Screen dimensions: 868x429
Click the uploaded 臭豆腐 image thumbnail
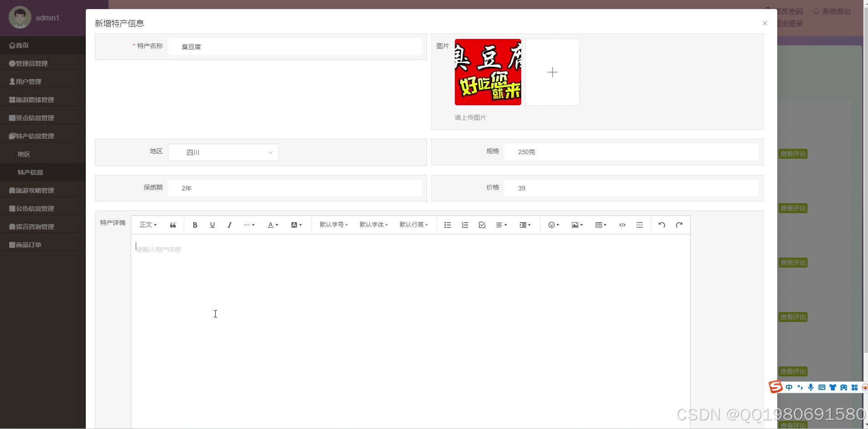click(x=488, y=72)
